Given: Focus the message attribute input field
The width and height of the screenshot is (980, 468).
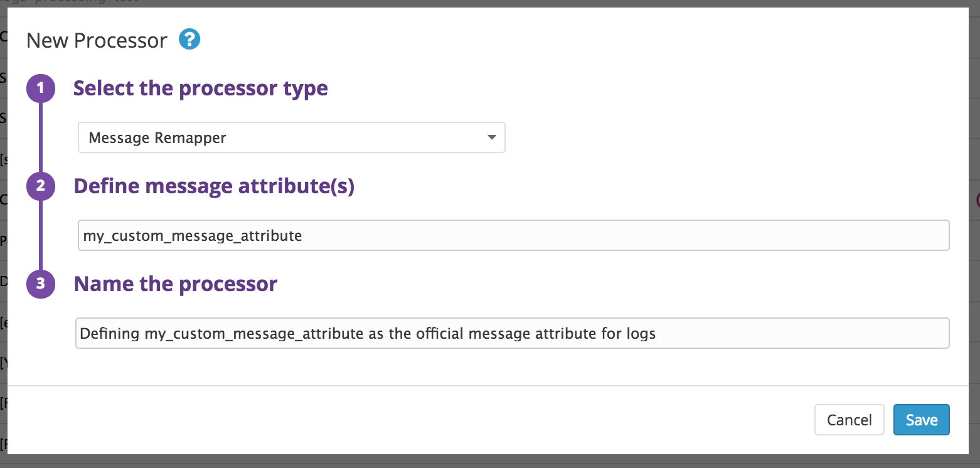Looking at the screenshot, I should point(513,236).
